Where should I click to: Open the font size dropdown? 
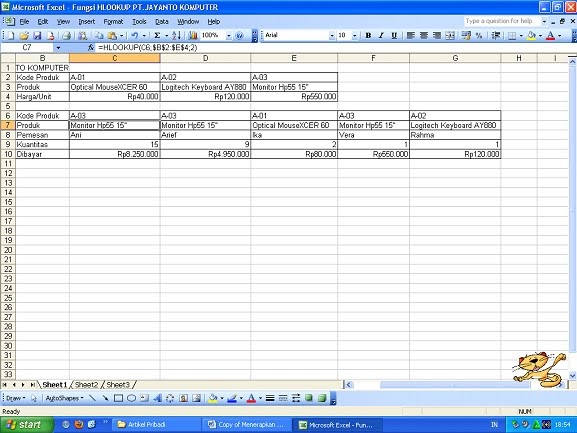pyautogui.click(x=354, y=36)
